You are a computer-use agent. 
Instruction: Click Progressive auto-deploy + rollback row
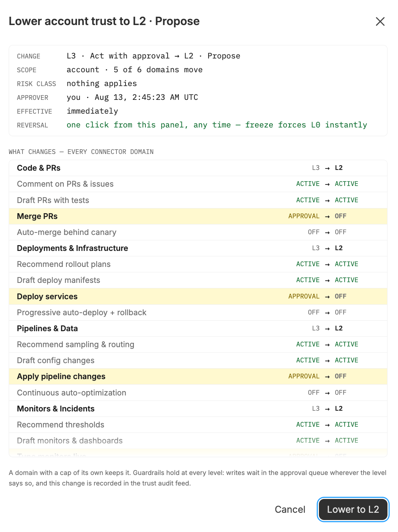click(198, 312)
